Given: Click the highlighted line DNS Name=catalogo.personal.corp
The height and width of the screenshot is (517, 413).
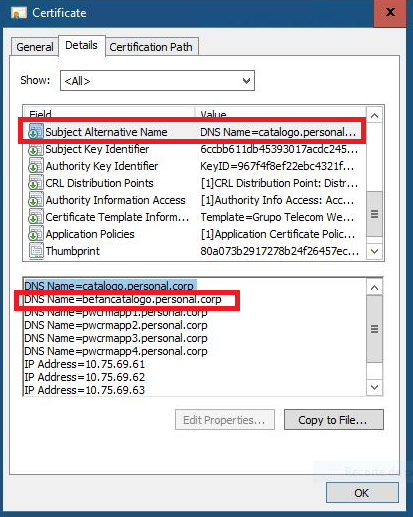Looking at the screenshot, I should pos(110,286).
